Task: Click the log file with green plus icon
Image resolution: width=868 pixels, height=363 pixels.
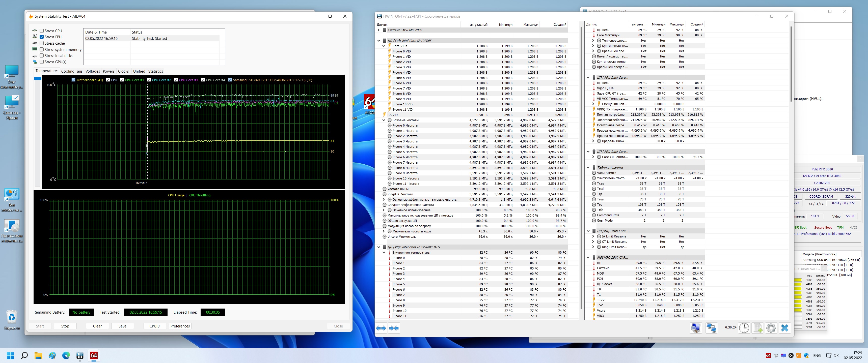Action: (x=758, y=328)
